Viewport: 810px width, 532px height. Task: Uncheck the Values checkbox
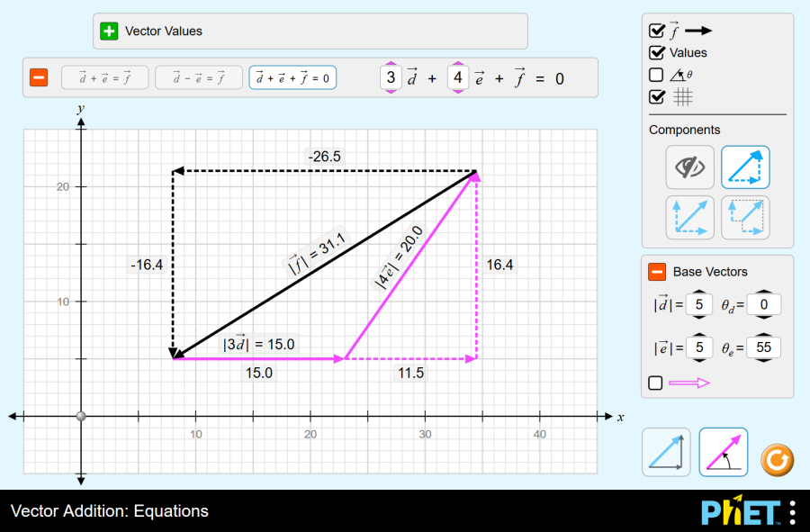point(657,52)
